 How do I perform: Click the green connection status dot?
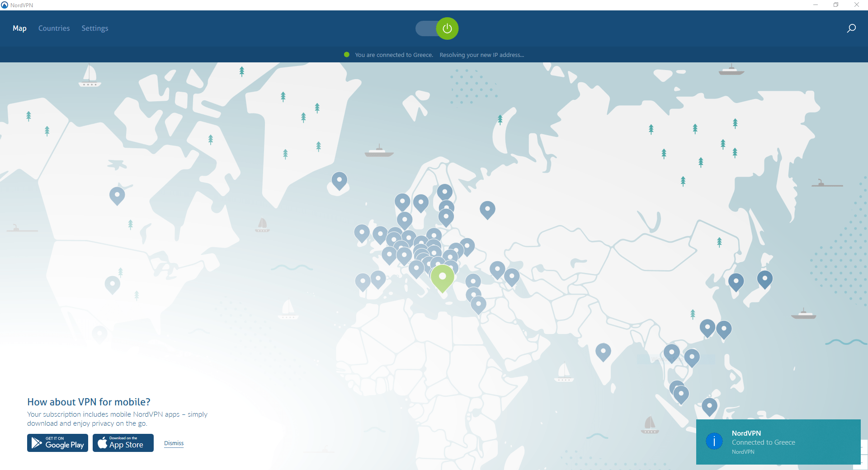[347, 55]
